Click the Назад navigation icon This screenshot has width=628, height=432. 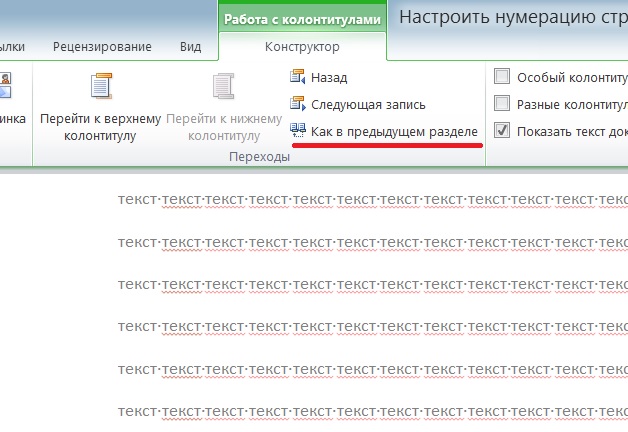298,77
